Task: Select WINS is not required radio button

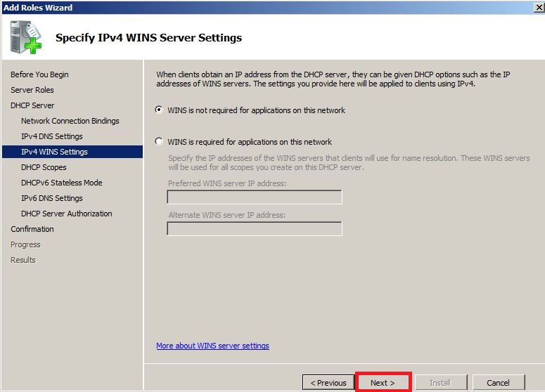Action: [x=159, y=110]
